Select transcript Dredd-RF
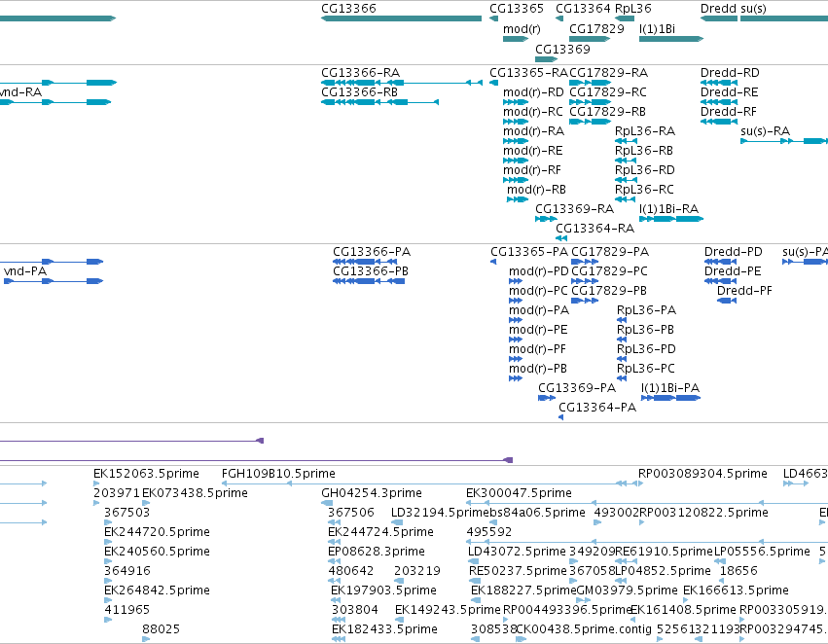 point(728,112)
